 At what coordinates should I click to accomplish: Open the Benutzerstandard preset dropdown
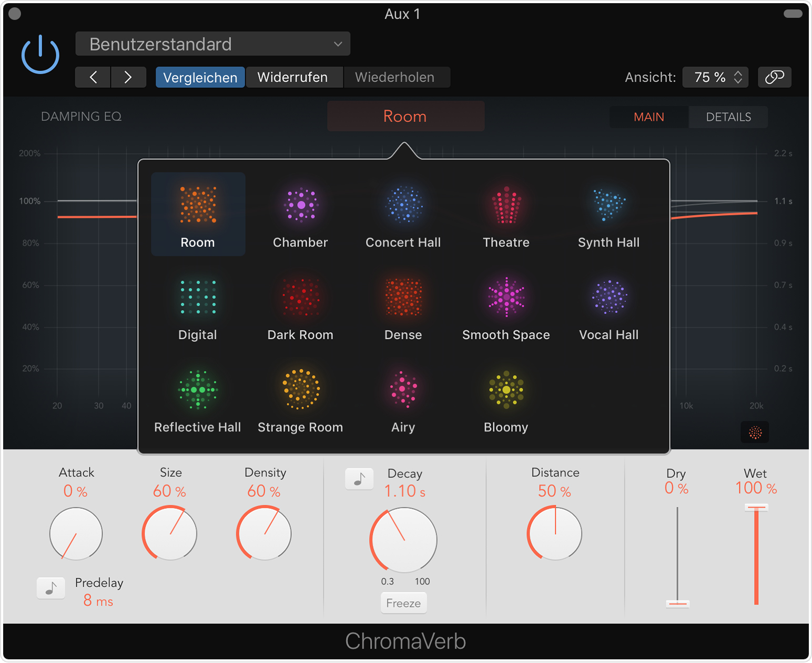coord(212,44)
